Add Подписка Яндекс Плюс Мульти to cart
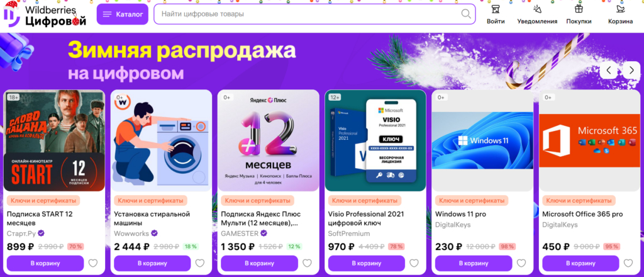 (x=259, y=263)
